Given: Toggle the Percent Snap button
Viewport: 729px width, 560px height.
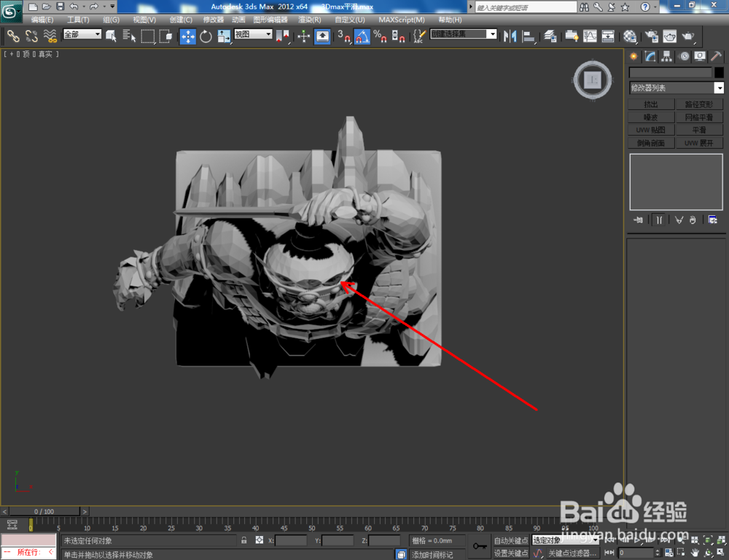Looking at the screenshot, I should (x=380, y=36).
